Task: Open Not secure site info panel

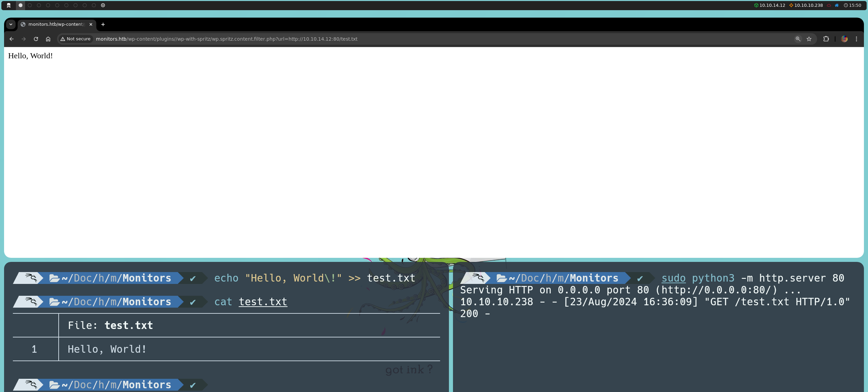Action: (76, 39)
